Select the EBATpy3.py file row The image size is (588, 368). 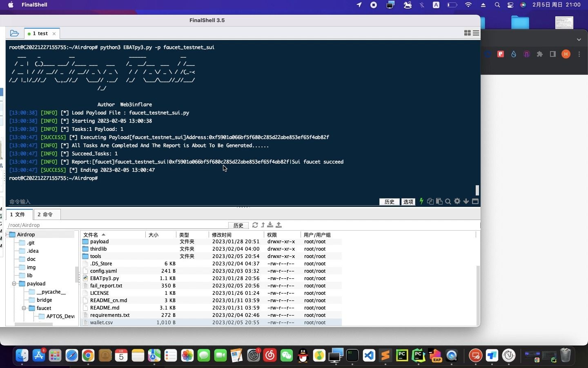coord(211,278)
